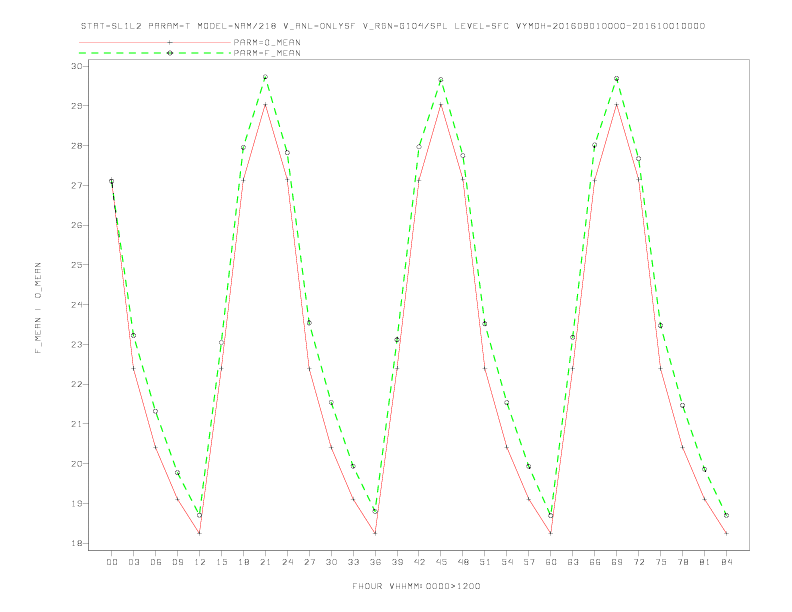The height and width of the screenshot is (612, 792).
Task: Select the chart title text starting STAT=SL1L2
Action: pos(393,26)
